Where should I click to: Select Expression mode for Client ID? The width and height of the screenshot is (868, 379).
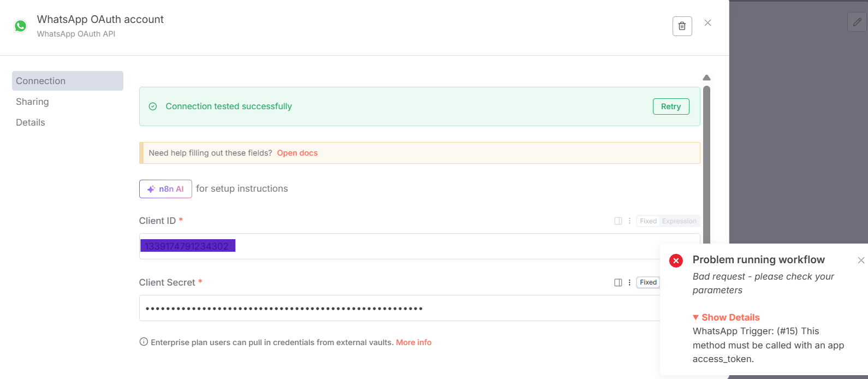pos(679,221)
